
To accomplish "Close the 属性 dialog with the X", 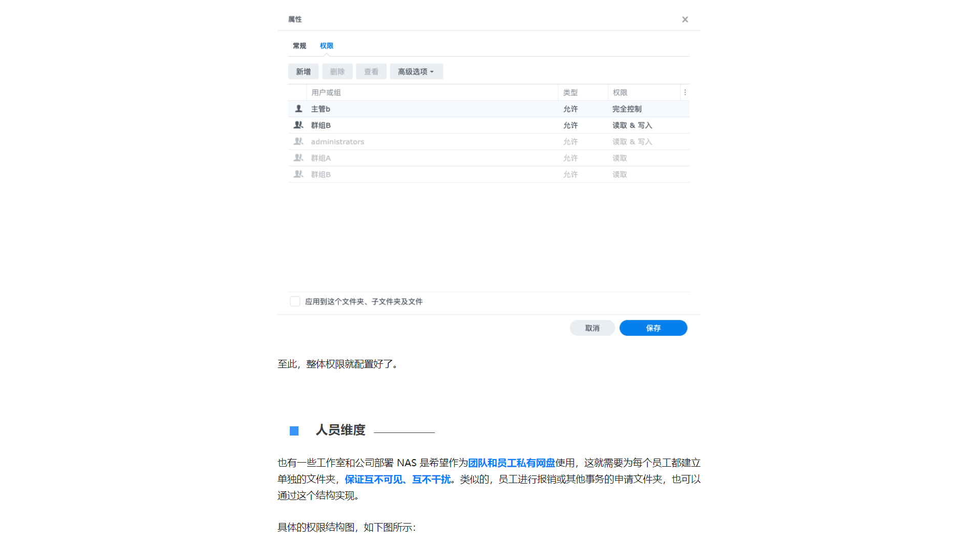I will point(685,19).
